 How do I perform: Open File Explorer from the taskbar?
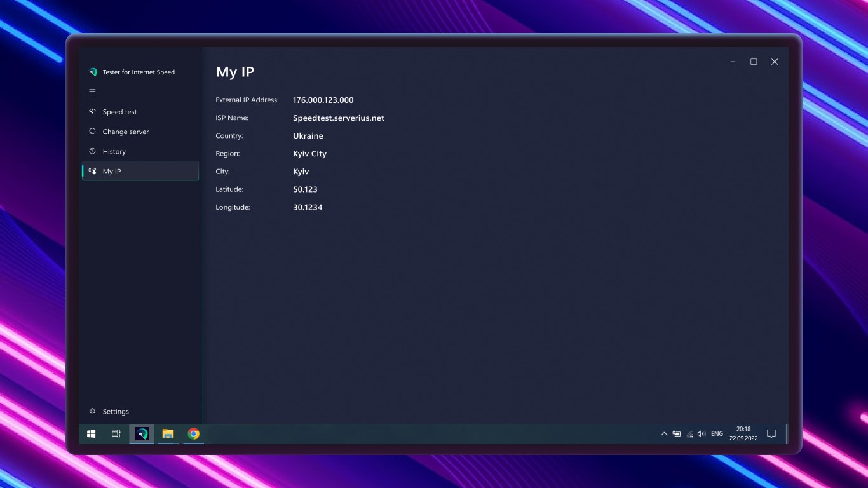(x=168, y=434)
